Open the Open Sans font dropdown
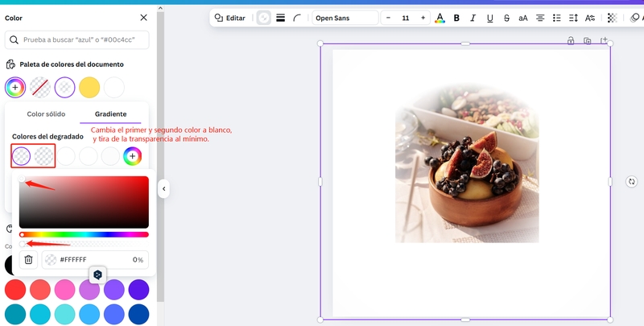 point(345,18)
